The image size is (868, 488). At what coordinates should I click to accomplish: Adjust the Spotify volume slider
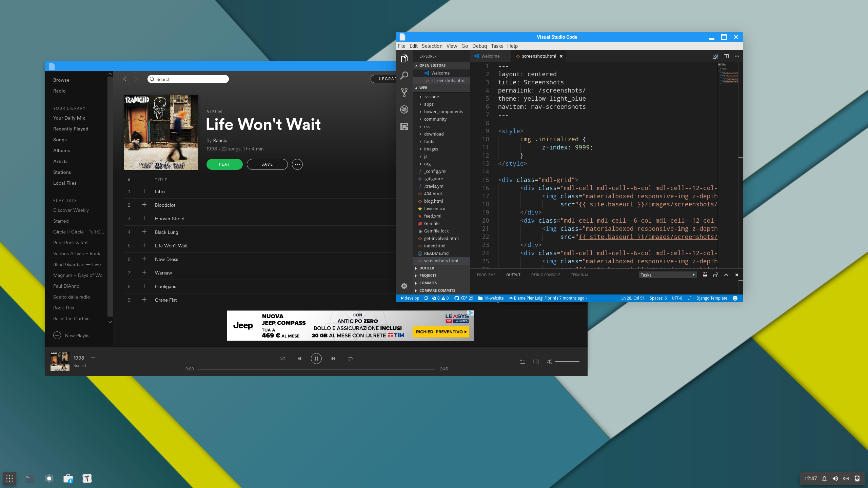567,362
